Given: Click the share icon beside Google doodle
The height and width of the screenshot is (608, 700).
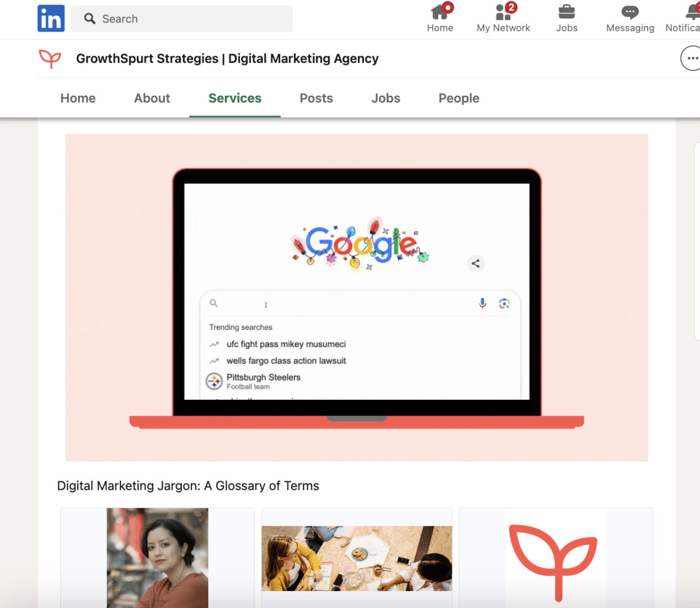Looking at the screenshot, I should (476, 263).
